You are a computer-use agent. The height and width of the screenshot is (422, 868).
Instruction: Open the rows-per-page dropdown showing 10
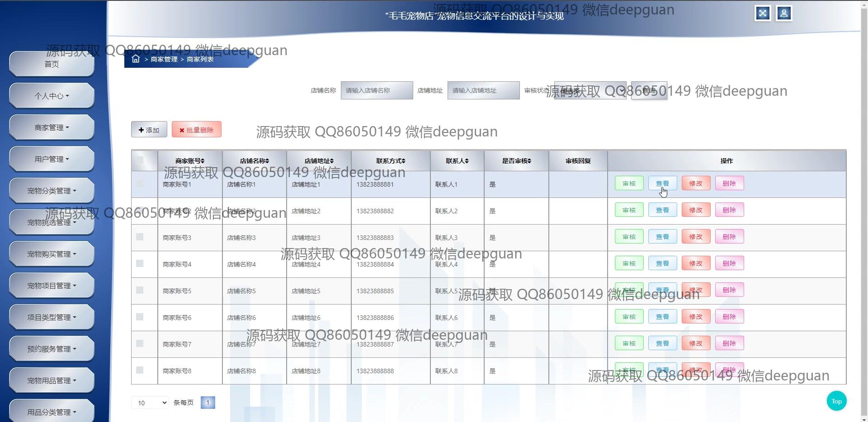150,403
